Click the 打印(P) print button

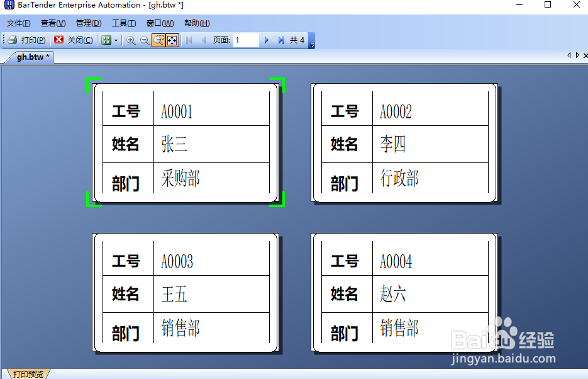[27, 40]
